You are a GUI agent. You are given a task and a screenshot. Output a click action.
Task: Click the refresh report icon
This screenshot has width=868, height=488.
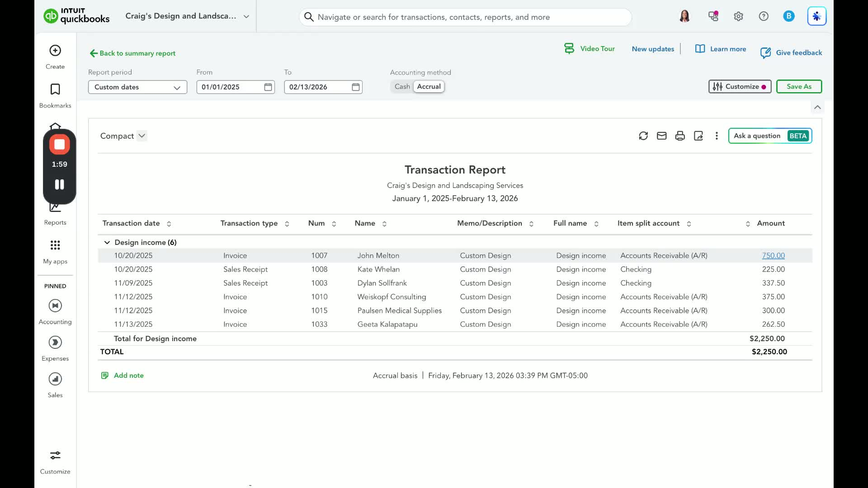point(643,136)
